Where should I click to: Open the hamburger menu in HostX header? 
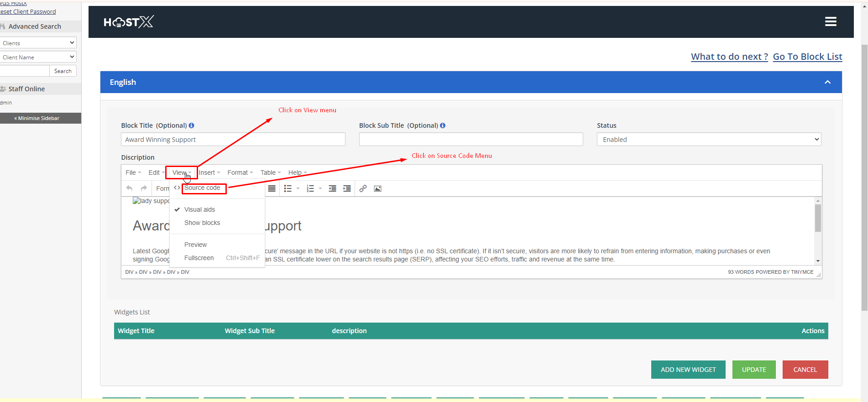point(831,21)
